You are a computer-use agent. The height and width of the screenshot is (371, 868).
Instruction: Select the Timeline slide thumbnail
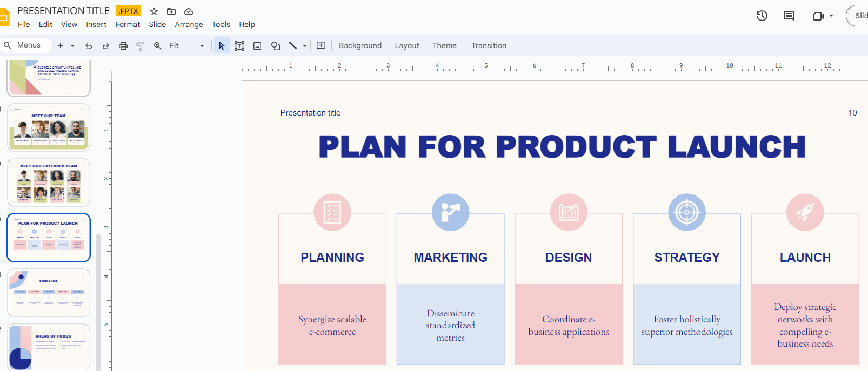pos(49,293)
